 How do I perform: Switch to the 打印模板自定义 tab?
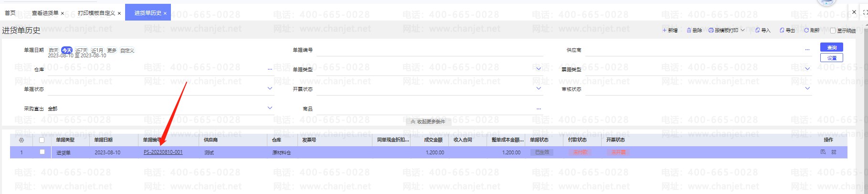pos(96,13)
